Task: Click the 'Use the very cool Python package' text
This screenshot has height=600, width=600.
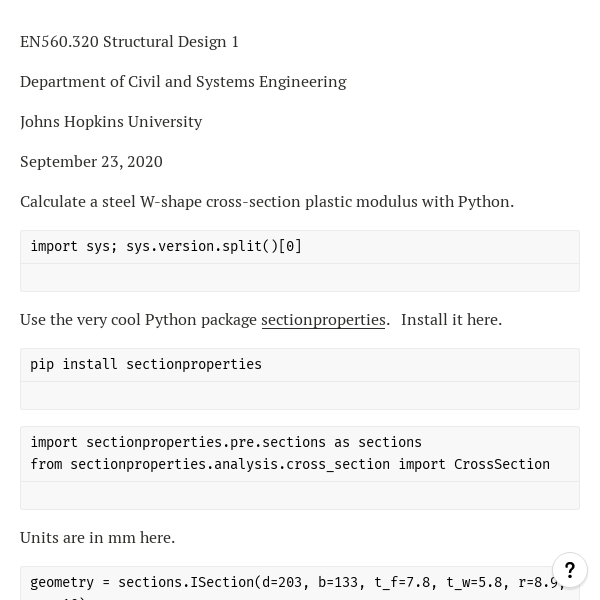Action: 138,320
